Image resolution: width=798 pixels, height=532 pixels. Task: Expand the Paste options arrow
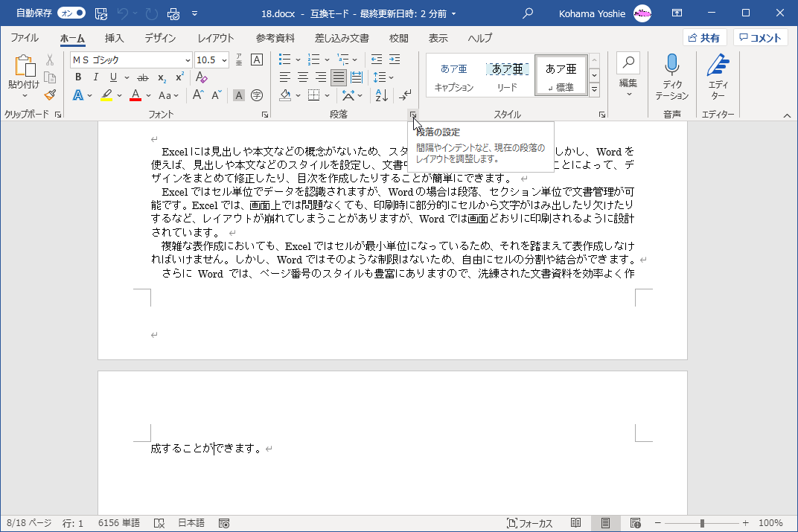click(24, 96)
